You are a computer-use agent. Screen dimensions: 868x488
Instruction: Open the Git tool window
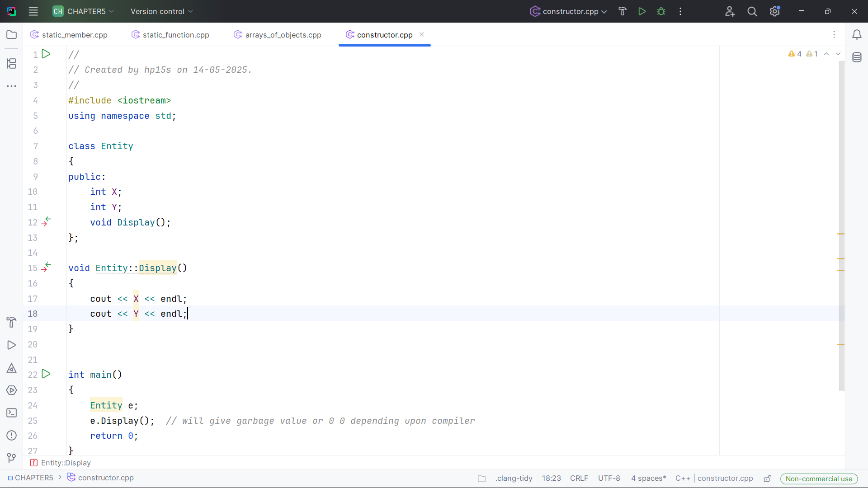click(12, 458)
